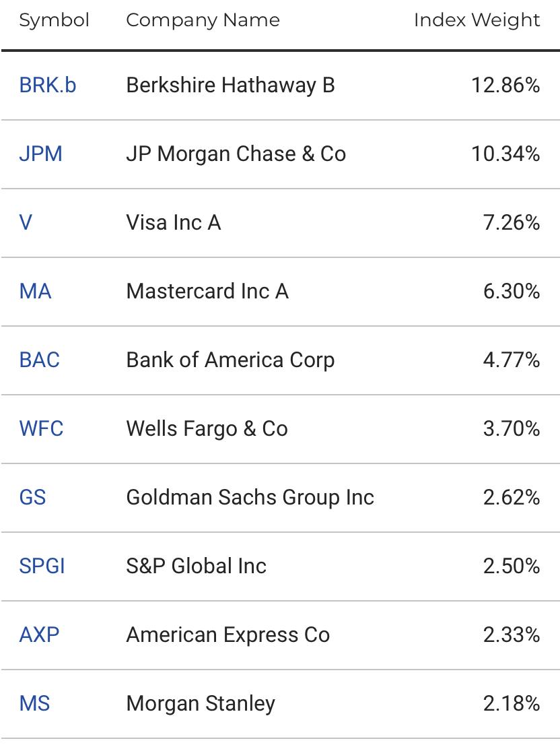This screenshot has width=560, height=745.
Task: Click the Company Name column header
Action: [203, 20]
